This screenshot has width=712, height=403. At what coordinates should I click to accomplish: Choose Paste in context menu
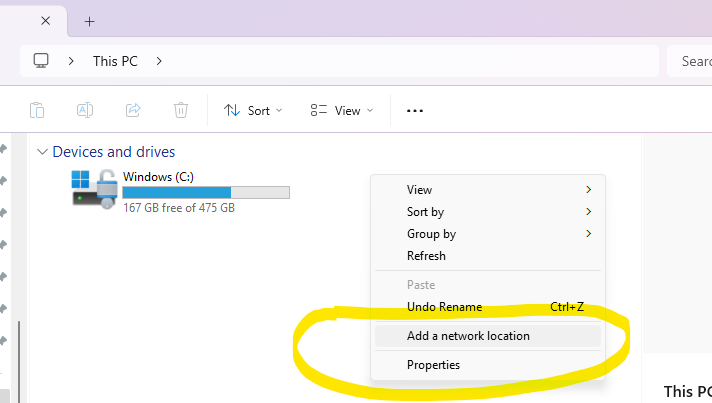(488, 285)
